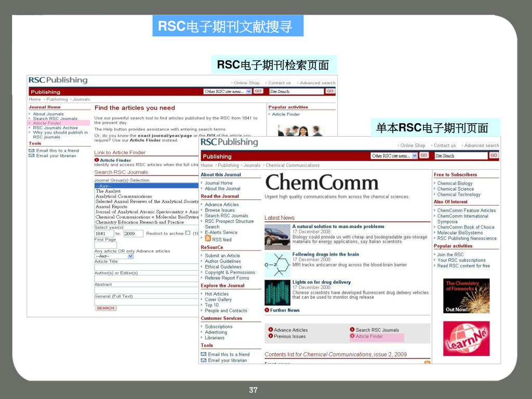Open Subscriptions under Customer Services

(219, 326)
